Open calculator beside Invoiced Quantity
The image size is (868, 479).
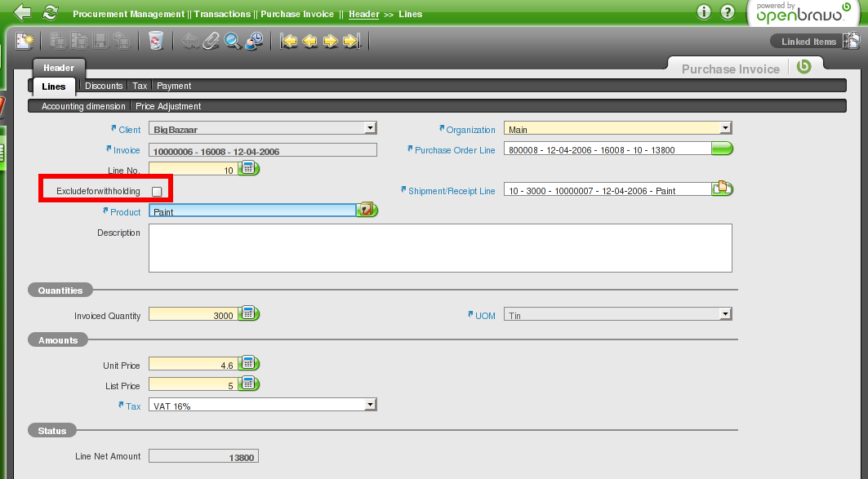[249, 314]
